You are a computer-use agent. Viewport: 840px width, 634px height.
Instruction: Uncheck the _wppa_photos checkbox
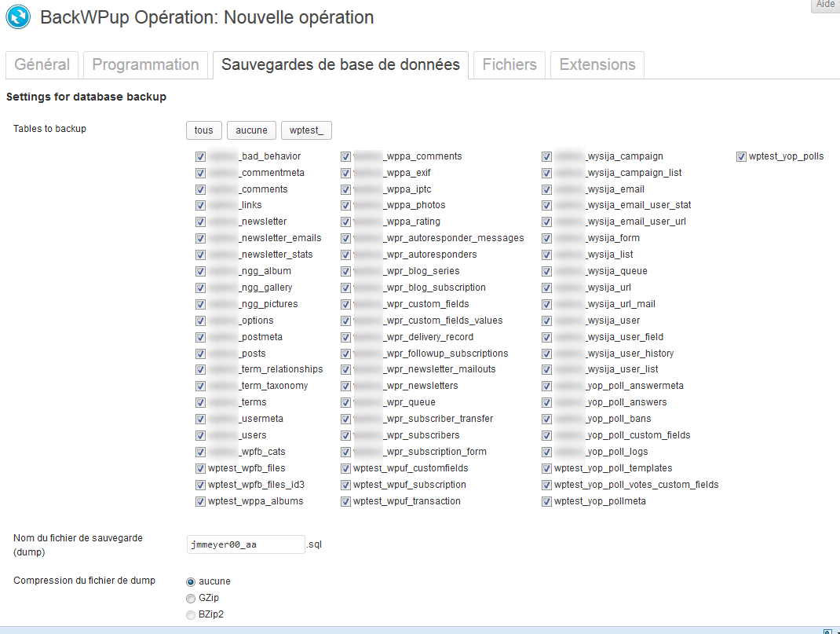[x=345, y=205]
